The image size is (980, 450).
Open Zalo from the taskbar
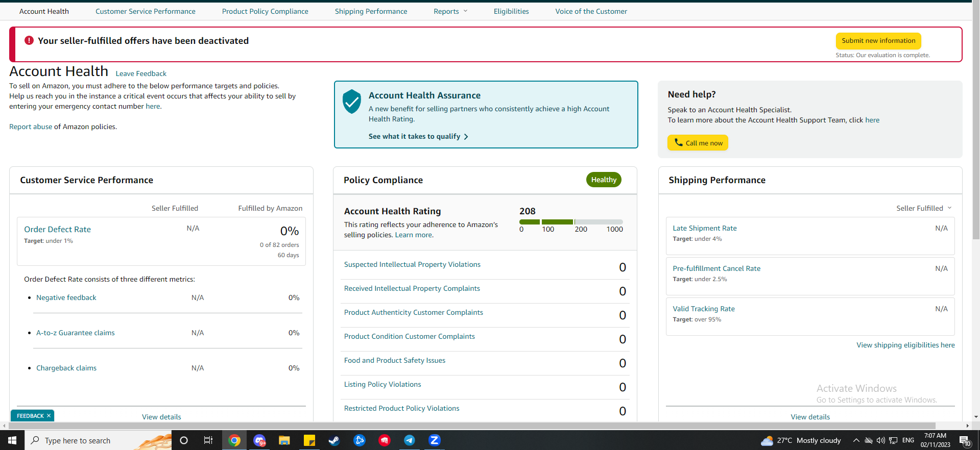(435, 440)
